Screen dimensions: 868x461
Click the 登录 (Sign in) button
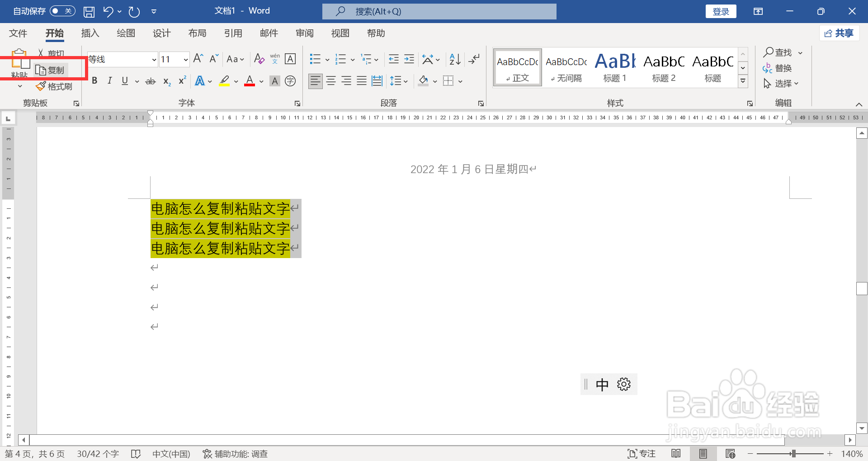coord(721,11)
